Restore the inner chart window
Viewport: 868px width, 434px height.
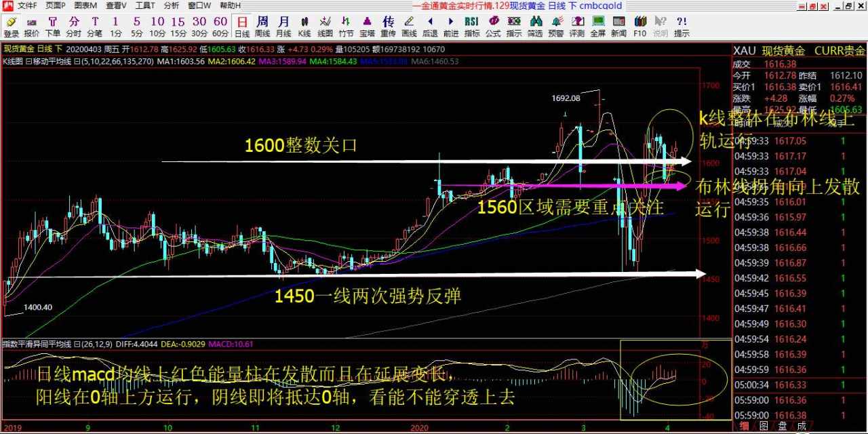point(848,6)
